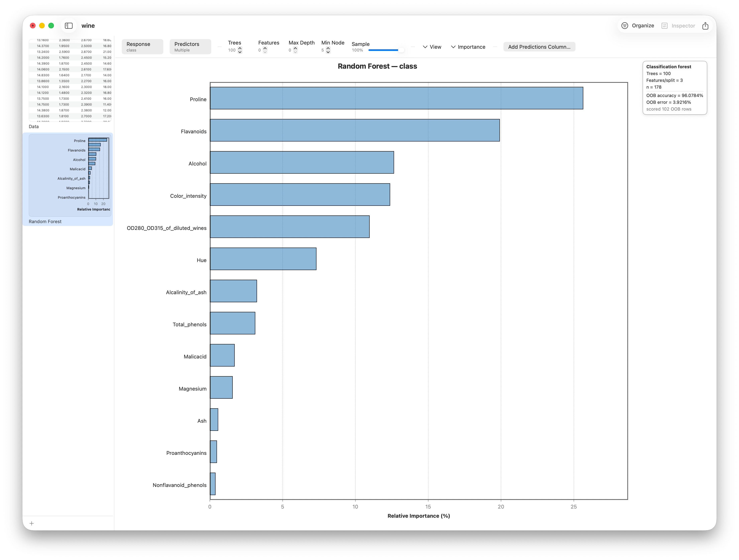Open the Response class selector
This screenshot has height=560, width=739.
pos(142,47)
